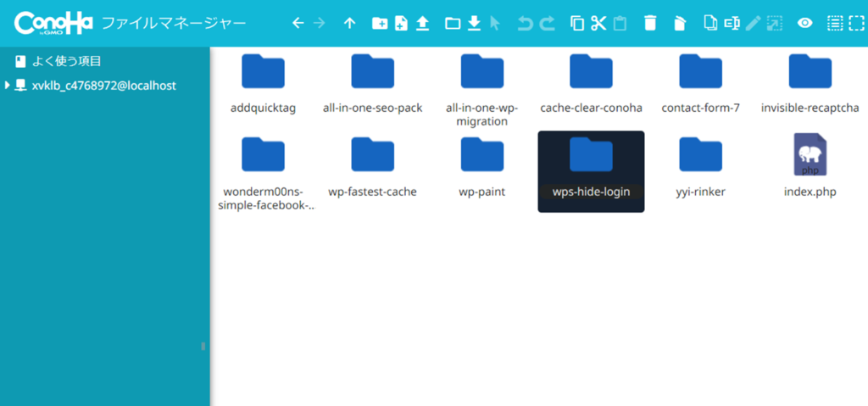This screenshot has height=406, width=868.
Task: Undo the last action
Action: [x=525, y=23]
